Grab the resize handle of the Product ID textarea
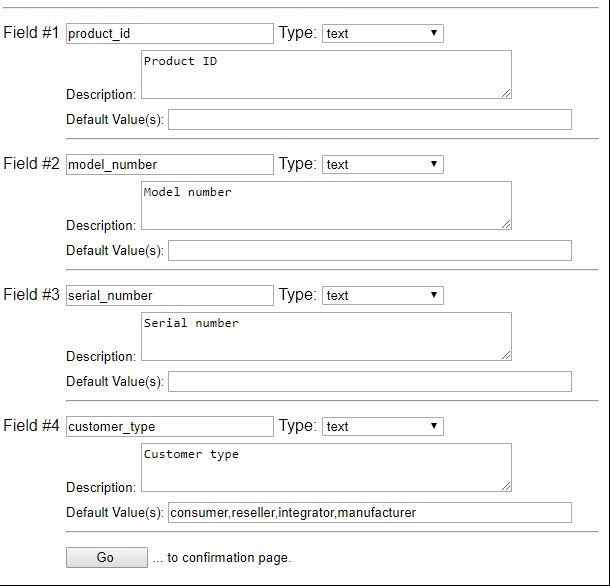Screen dimensions: 610x586 [x=506, y=93]
